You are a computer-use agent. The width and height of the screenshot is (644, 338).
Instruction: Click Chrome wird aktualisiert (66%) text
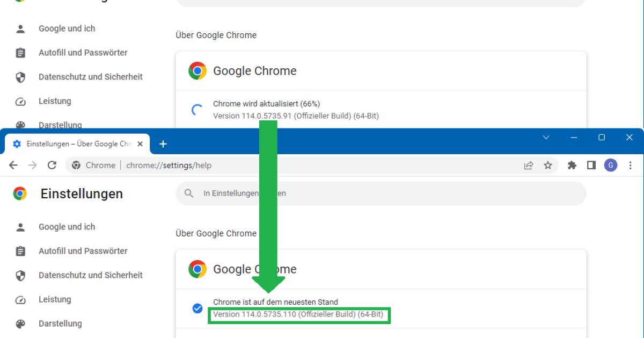(267, 104)
